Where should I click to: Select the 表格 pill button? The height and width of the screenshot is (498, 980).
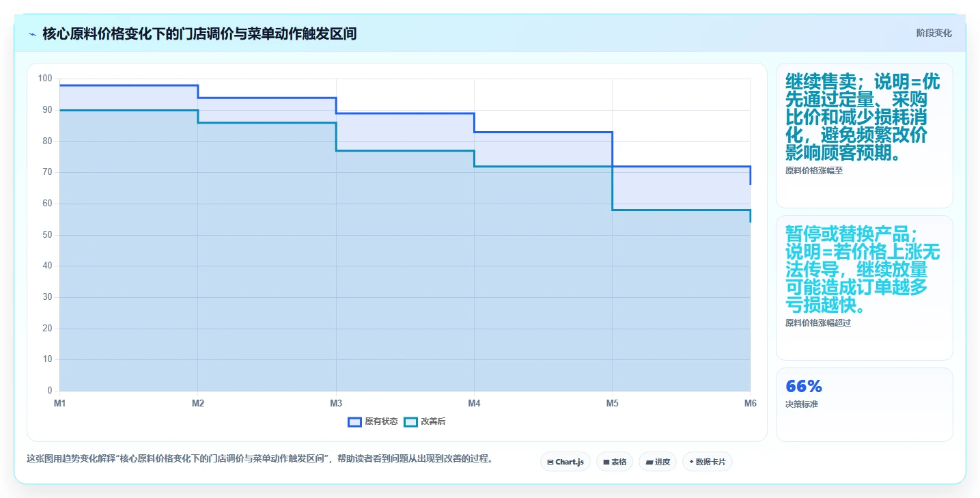[615, 462]
